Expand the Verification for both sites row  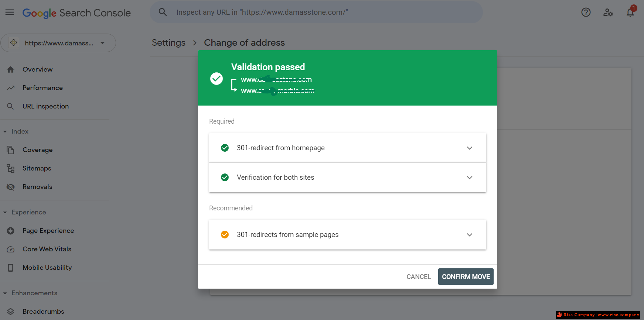click(470, 178)
